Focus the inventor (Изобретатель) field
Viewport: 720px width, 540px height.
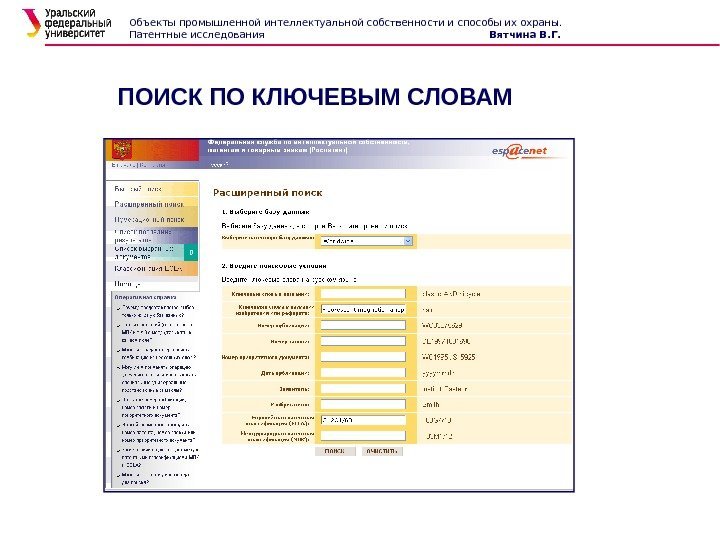(x=363, y=405)
